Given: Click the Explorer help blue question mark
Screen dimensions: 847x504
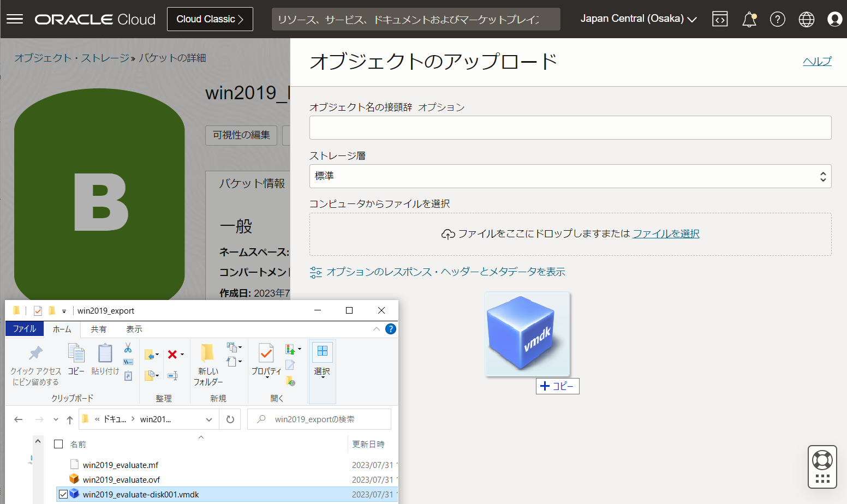Looking at the screenshot, I should pyautogui.click(x=391, y=329).
